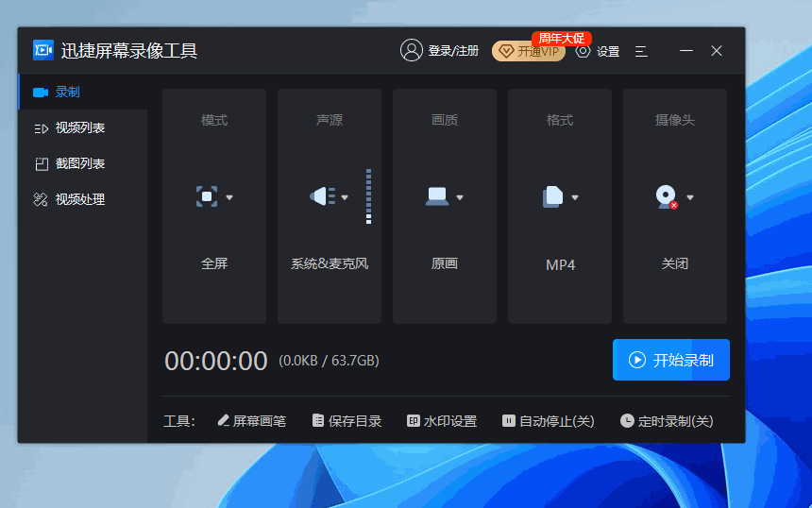Image resolution: width=812 pixels, height=508 pixels.
Task: Click the auto-stop pause icon
Action: coord(509,420)
